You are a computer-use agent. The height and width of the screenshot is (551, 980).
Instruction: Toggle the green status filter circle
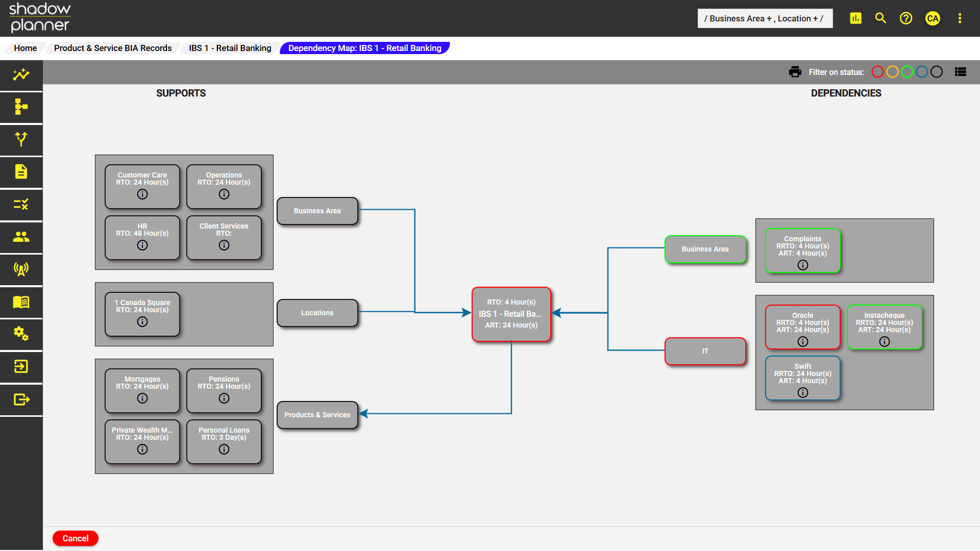(x=908, y=72)
